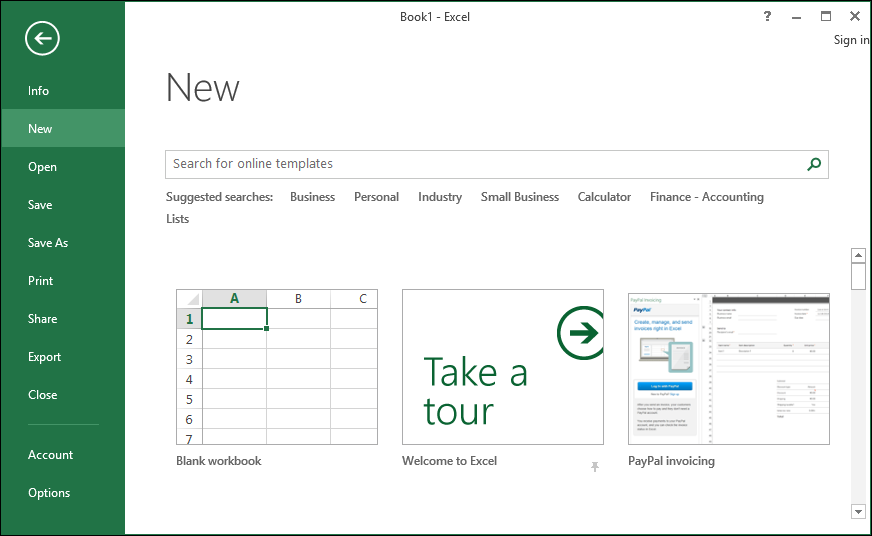872x536 pixels.
Task: Search suggested category Personal
Action: 376,197
